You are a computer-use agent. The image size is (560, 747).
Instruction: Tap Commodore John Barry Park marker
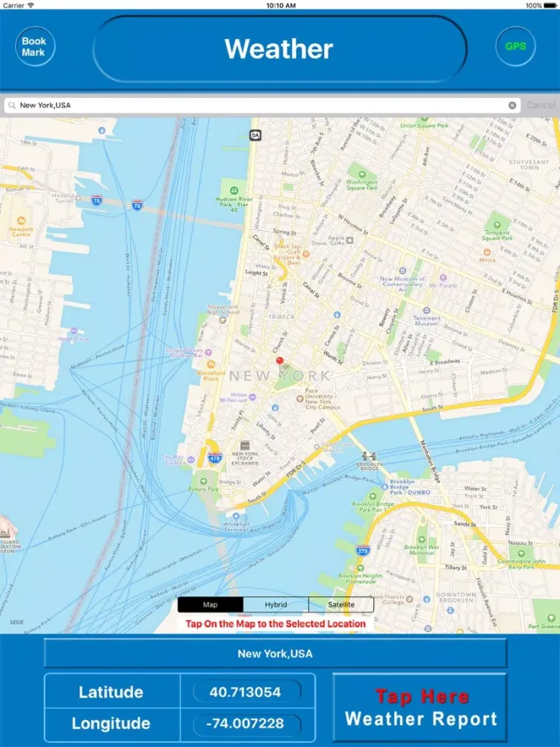tap(521, 554)
